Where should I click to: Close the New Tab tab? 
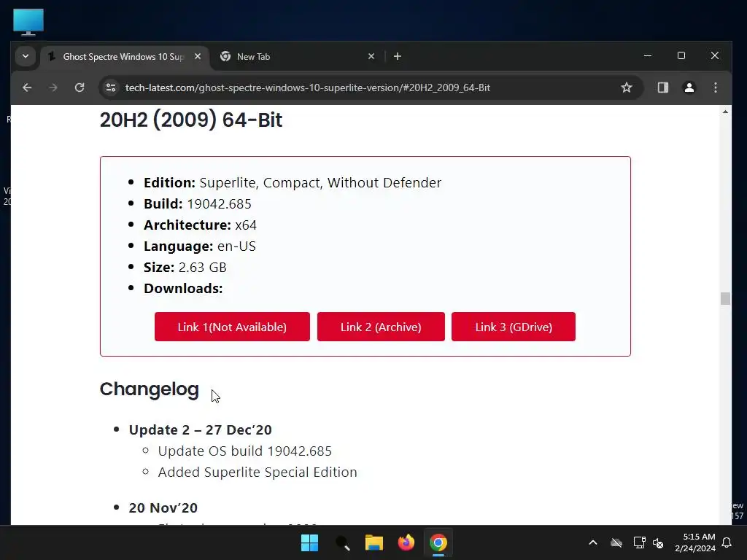pyautogui.click(x=371, y=57)
